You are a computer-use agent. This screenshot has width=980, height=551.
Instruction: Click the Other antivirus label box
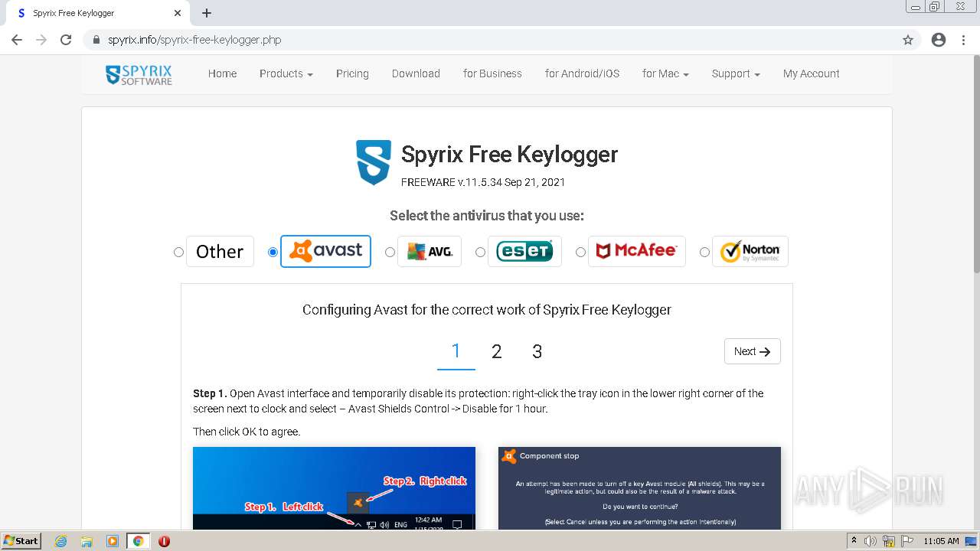tap(220, 251)
